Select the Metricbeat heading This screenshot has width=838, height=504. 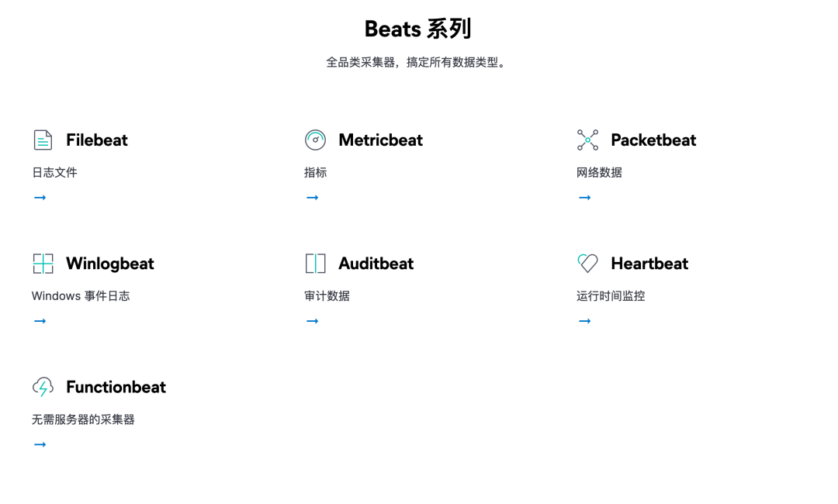click(x=380, y=140)
